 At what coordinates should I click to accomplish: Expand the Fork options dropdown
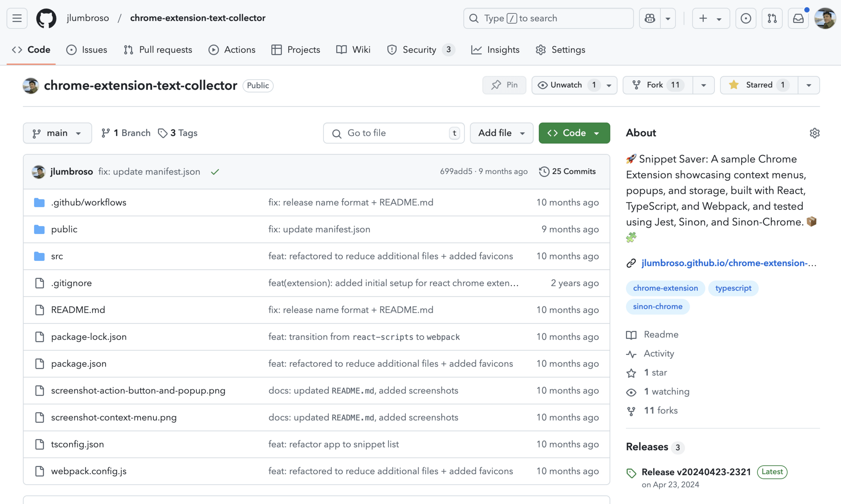[704, 85]
